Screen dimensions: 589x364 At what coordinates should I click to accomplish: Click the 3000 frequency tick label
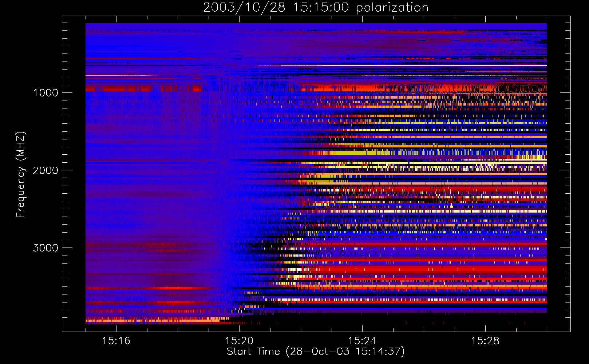tap(46, 248)
